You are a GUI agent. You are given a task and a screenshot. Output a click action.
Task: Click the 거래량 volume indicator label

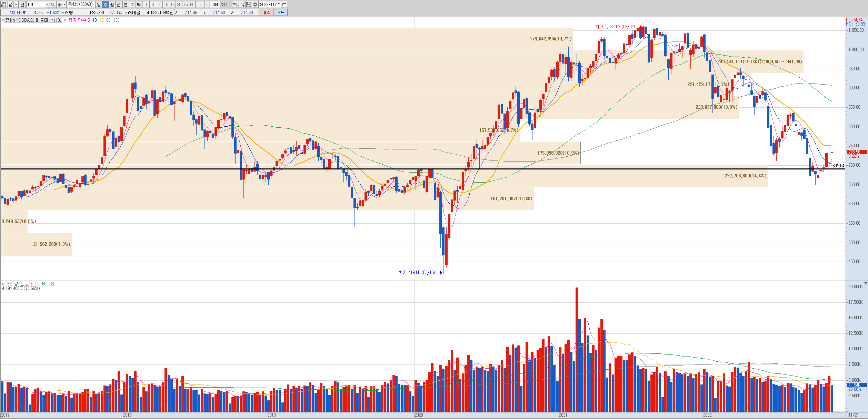pos(11,284)
